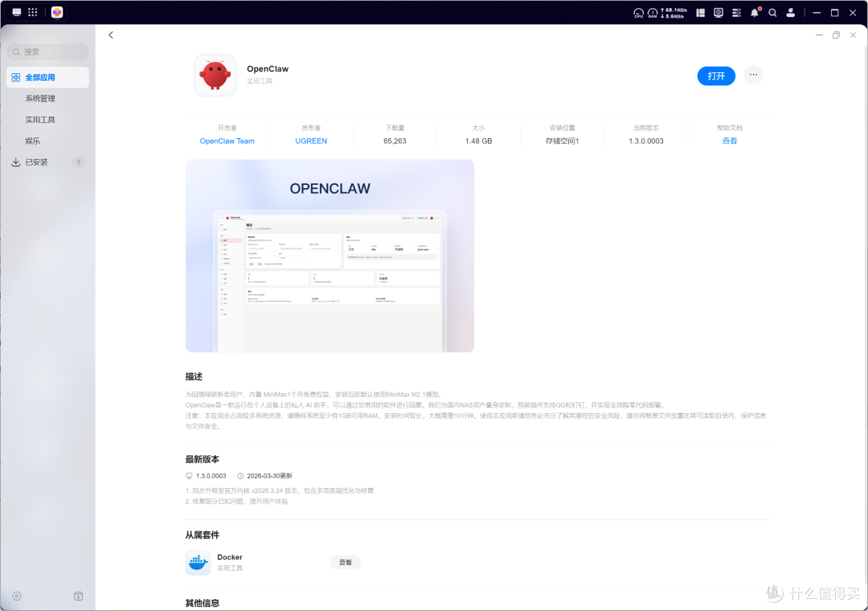Open the desktop icon in top bar

tap(17, 12)
